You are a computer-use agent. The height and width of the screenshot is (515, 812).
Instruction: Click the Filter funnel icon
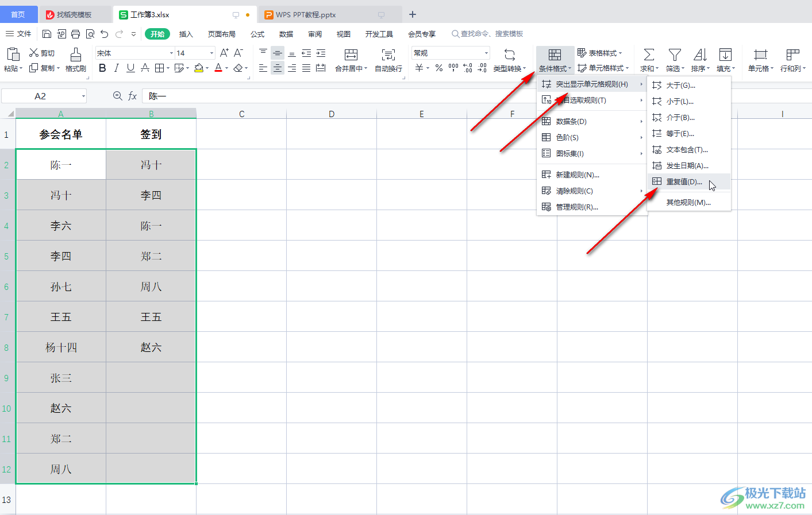(675, 55)
